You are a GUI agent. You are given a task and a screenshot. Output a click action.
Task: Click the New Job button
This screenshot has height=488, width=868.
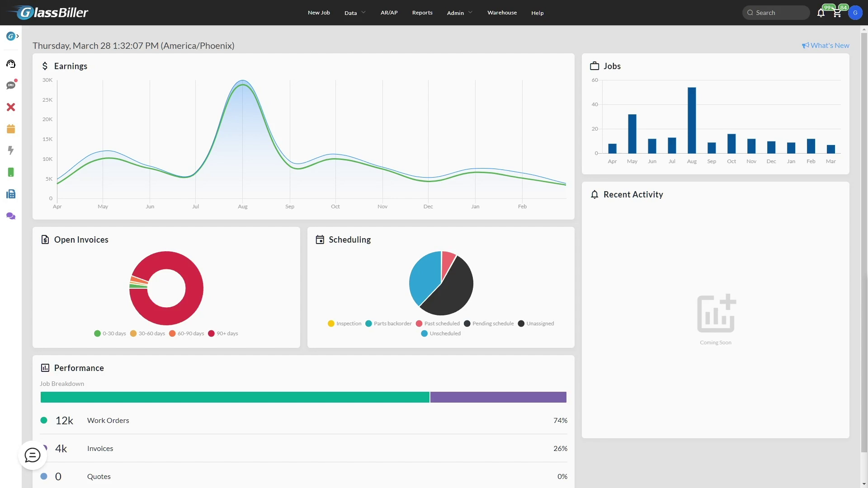[x=319, y=13]
